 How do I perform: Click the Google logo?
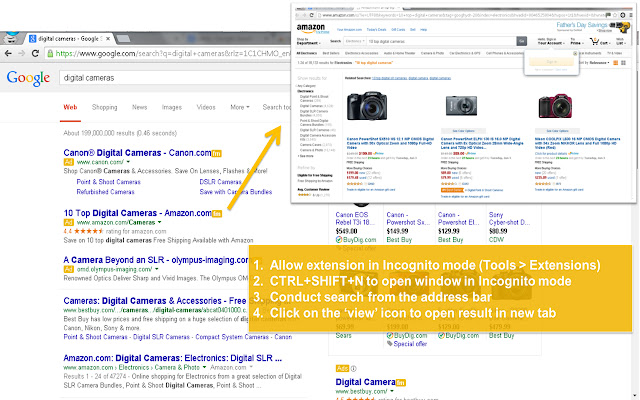coord(28,78)
